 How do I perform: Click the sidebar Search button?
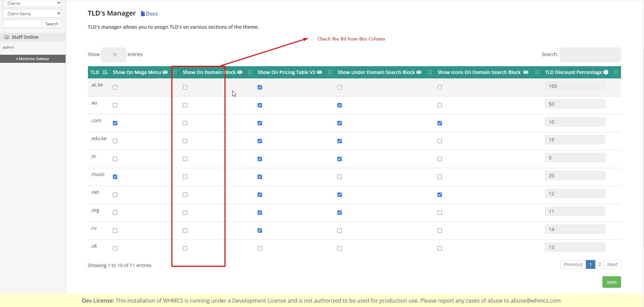(x=52, y=24)
